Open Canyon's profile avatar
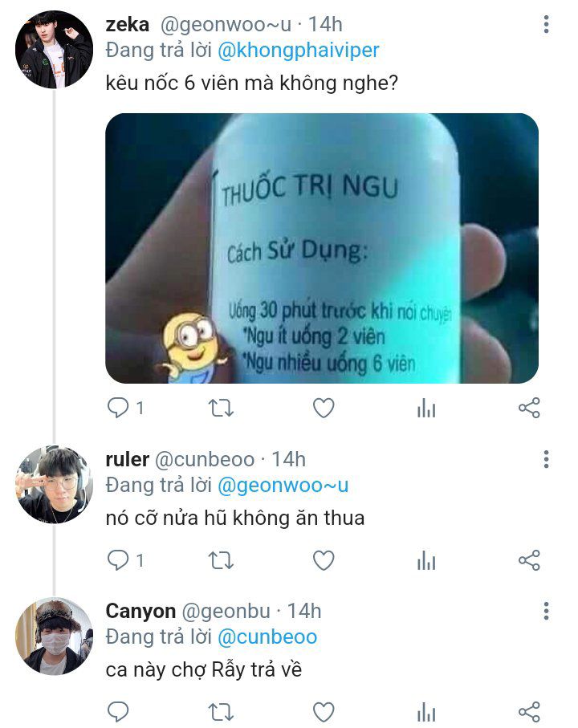The width and height of the screenshot is (578, 728). (x=54, y=636)
